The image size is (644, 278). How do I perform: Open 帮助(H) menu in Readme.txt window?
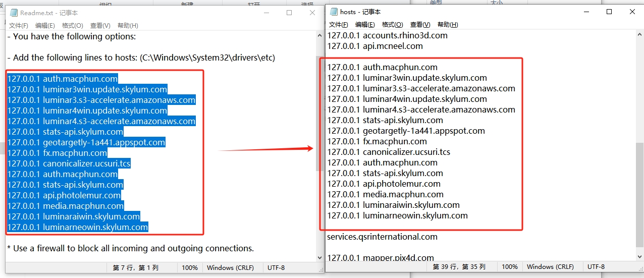click(128, 26)
